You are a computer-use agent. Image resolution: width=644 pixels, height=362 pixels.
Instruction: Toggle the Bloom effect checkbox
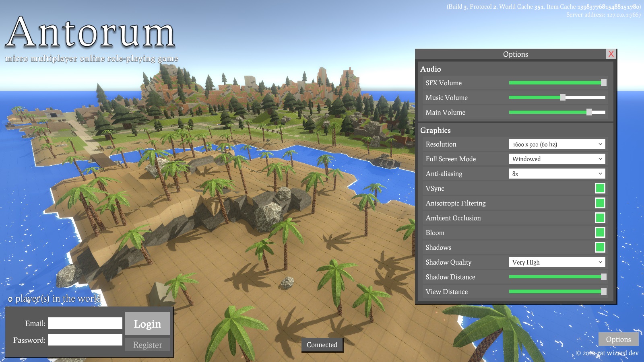pyautogui.click(x=600, y=232)
